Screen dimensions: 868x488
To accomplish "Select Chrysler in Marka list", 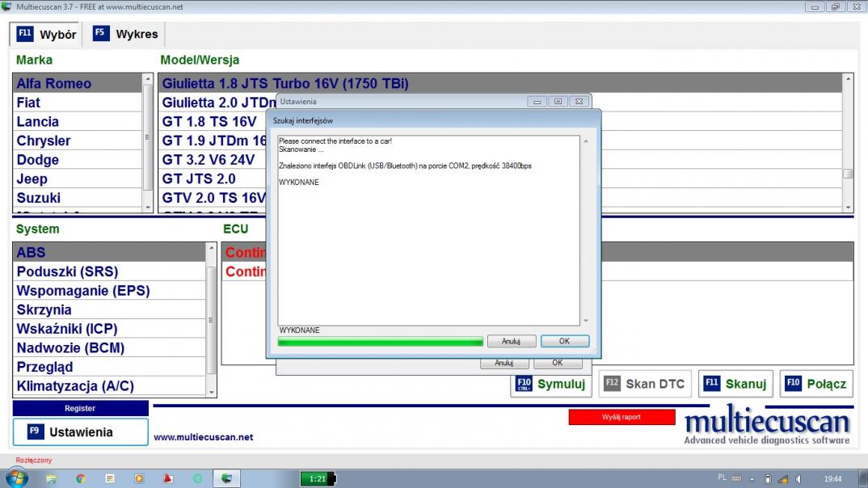I will coord(78,141).
